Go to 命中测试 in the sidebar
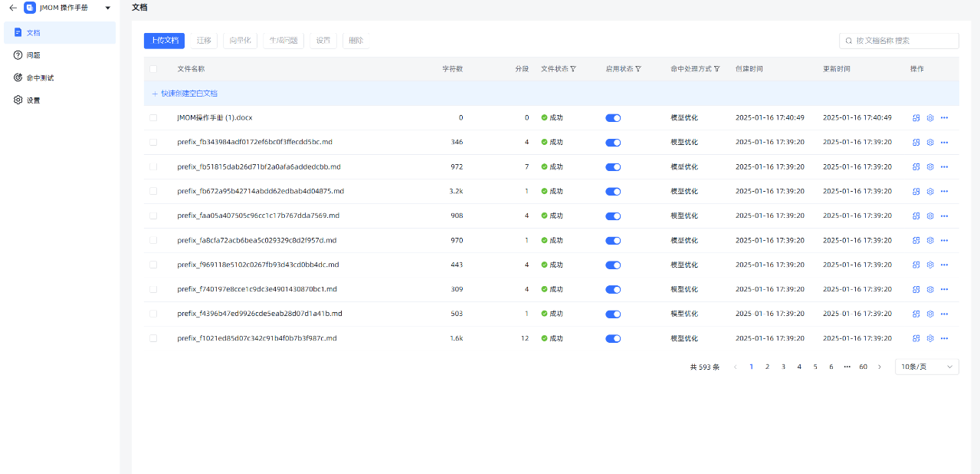The height and width of the screenshot is (474, 980). (x=40, y=77)
